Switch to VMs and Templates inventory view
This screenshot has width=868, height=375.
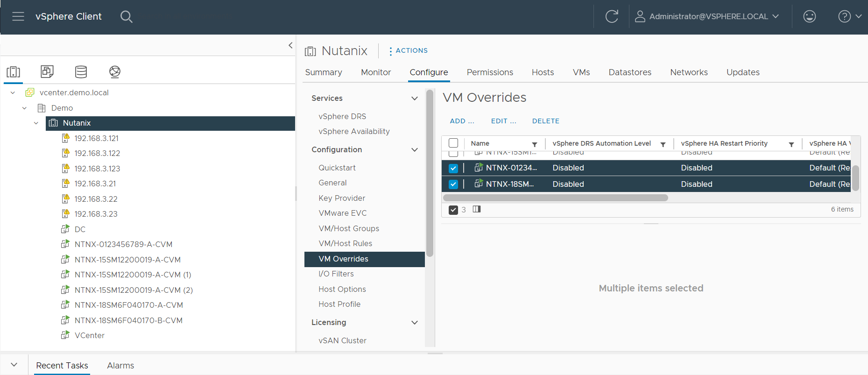(x=47, y=71)
